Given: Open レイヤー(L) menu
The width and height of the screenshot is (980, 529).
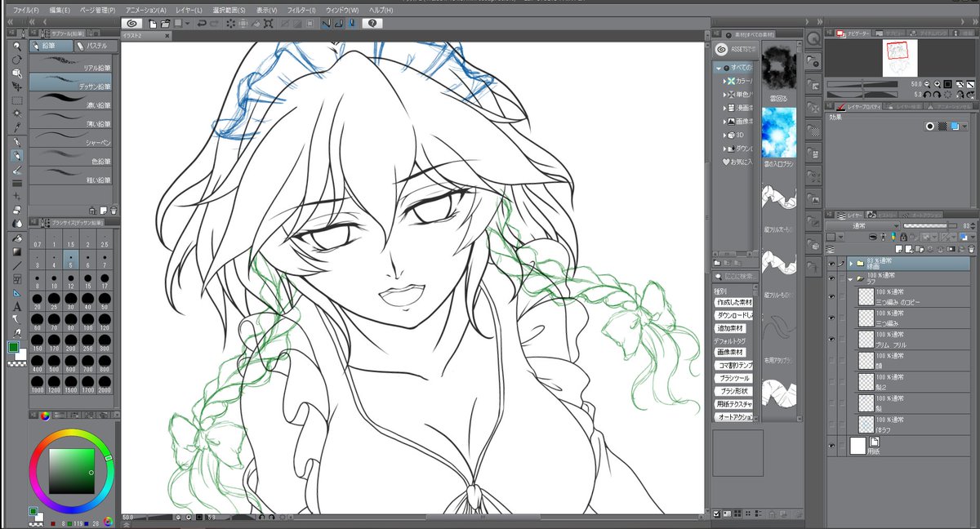Looking at the screenshot, I should point(187,10).
